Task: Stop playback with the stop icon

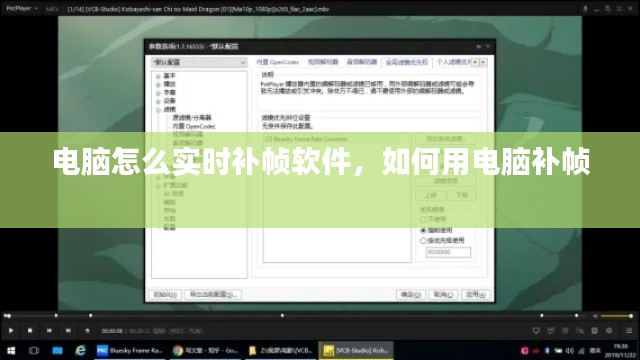Action: tap(30, 330)
